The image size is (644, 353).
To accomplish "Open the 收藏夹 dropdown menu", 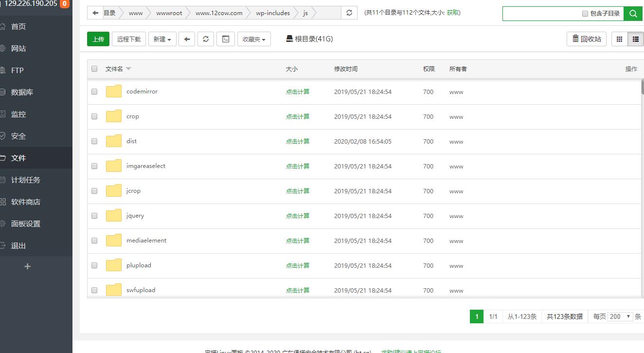I will click(x=254, y=39).
